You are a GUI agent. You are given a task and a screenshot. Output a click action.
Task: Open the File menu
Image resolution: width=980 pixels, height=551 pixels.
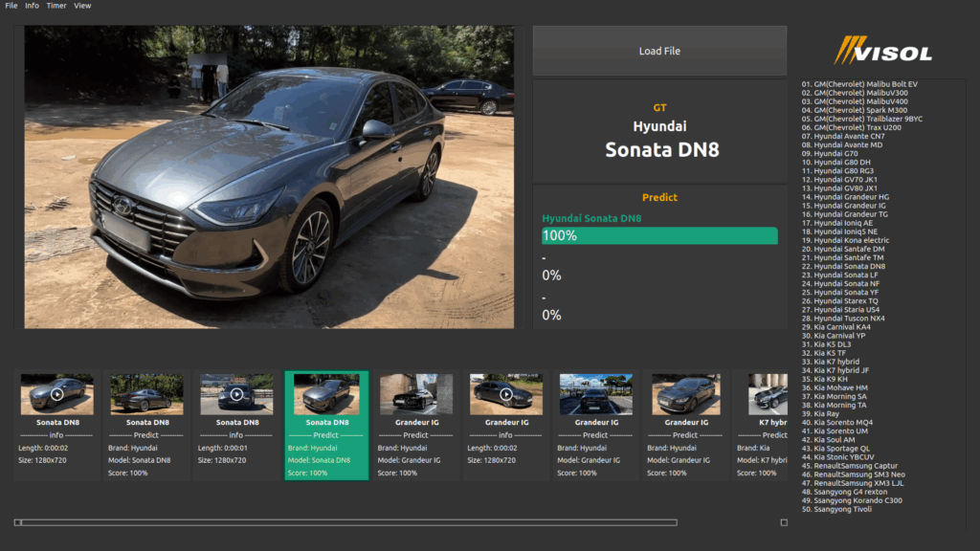(11, 6)
